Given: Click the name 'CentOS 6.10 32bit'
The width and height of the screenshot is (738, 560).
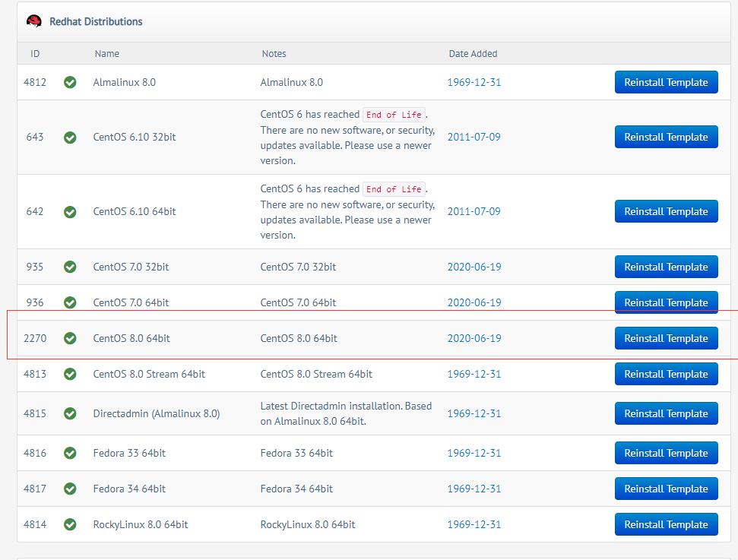Looking at the screenshot, I should click(134, 137).
